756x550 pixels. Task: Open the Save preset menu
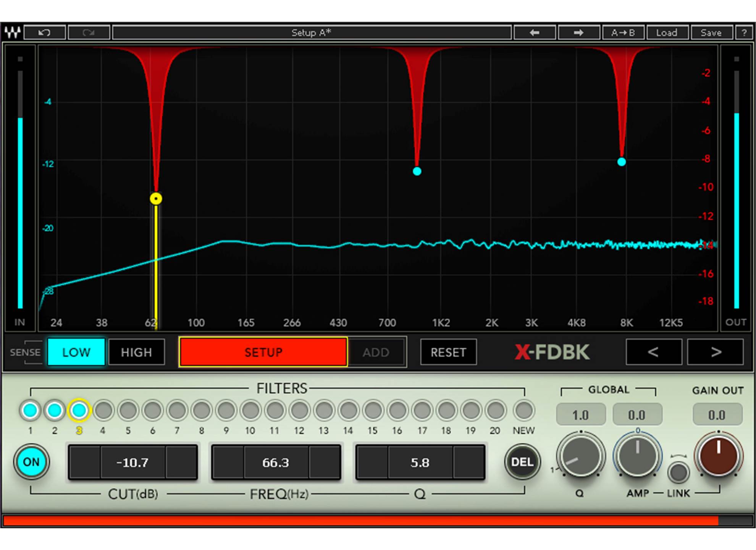(x=711, y=32)
